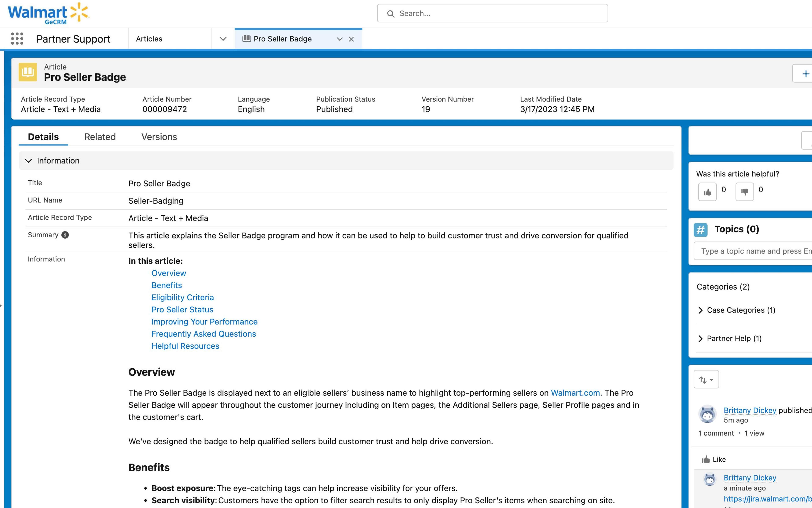Click the Last Modified Date value
The height and width of the screenshot is (508, 812).
557,109
